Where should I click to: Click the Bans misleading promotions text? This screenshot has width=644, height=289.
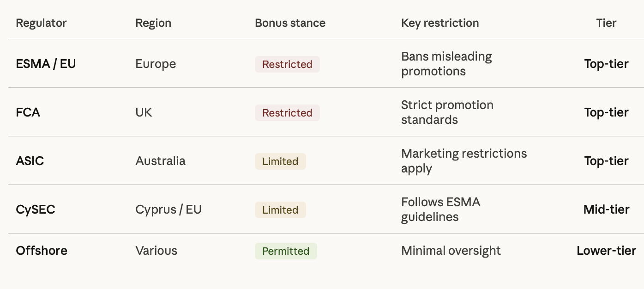(446, 64)
